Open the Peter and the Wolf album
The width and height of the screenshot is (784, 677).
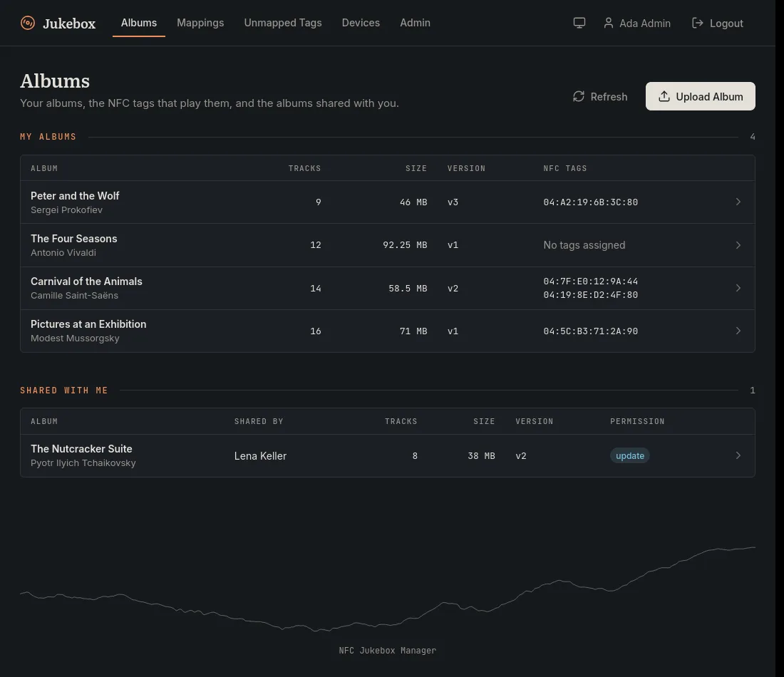point(75,196)
